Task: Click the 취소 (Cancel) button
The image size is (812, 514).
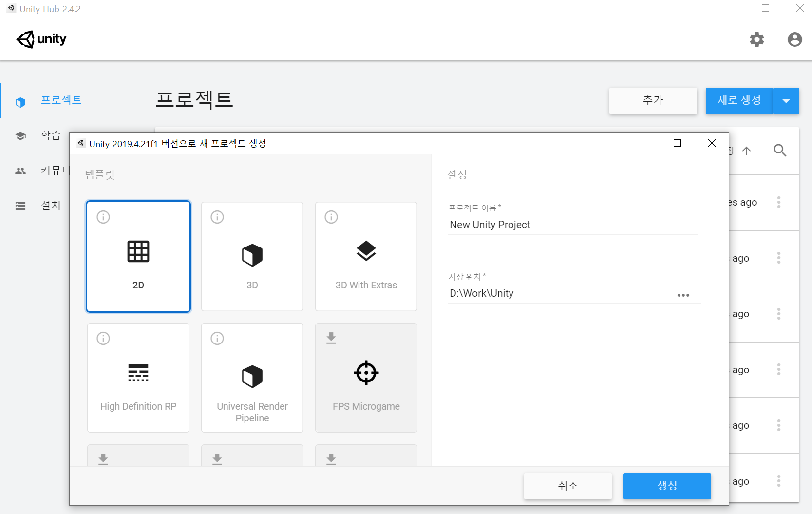Action: coord(568,486)
